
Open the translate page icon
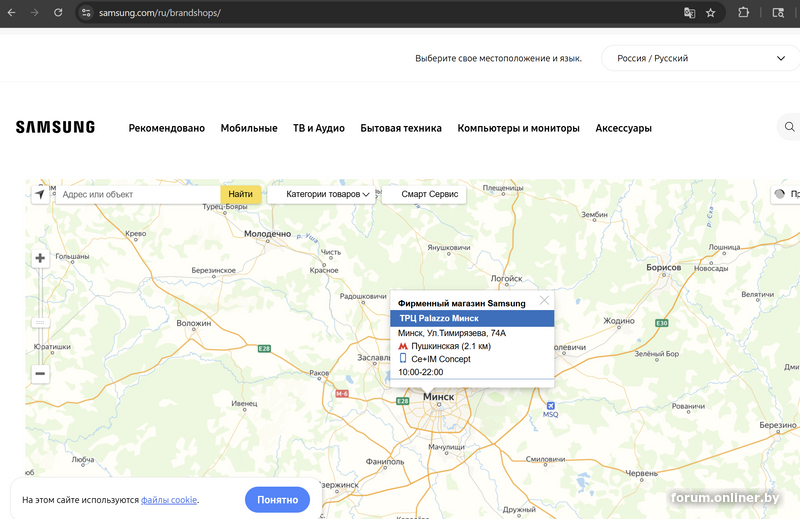point(689,13)
